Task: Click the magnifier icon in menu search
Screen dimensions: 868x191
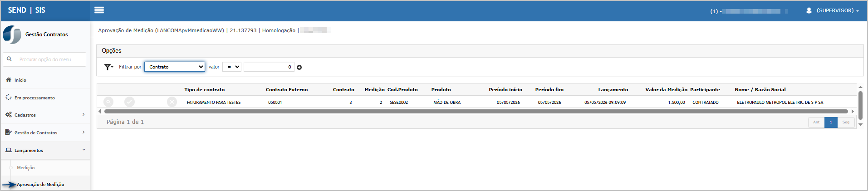Action: [9, 59]
